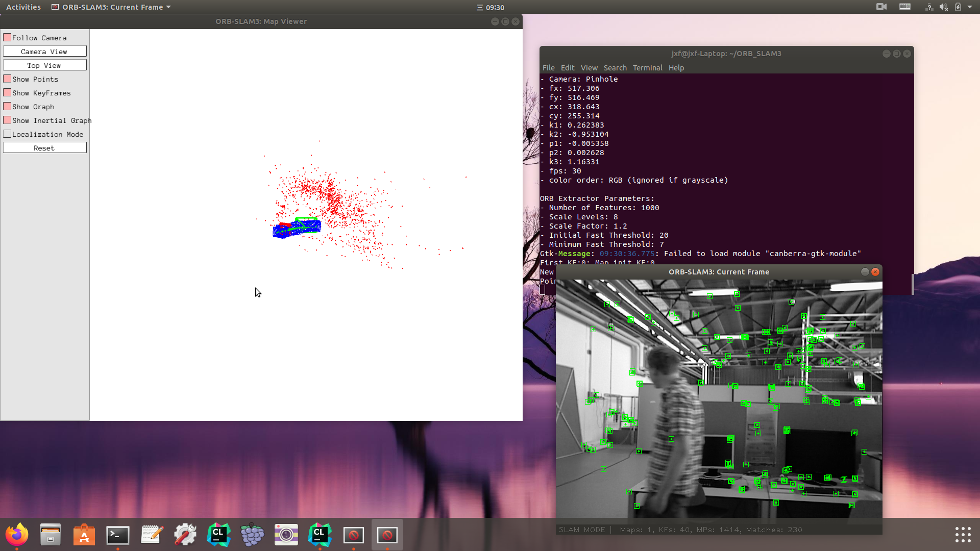Click the Camera View button

click(x=44, y=52)
